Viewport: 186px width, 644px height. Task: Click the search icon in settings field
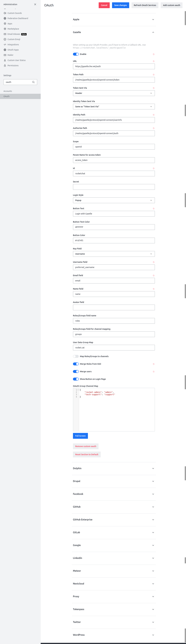33,82
